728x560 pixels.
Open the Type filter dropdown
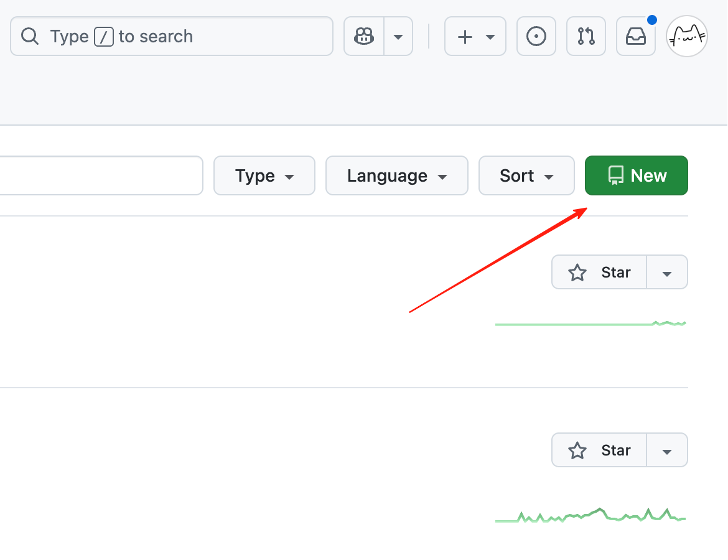[264, 176]
